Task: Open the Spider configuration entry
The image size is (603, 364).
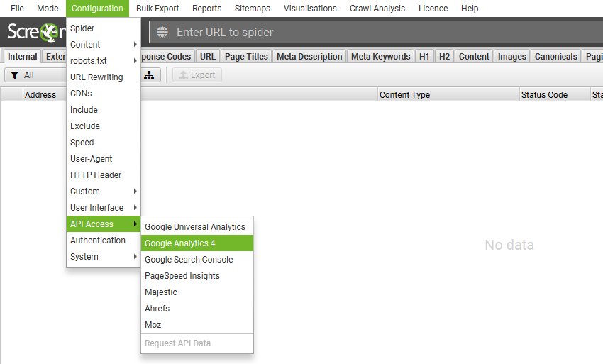Action: point(82,28)
